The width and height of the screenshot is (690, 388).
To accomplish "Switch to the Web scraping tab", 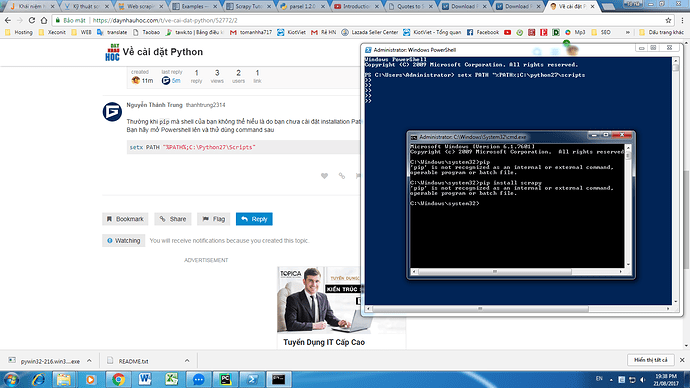I will point(139,7).
